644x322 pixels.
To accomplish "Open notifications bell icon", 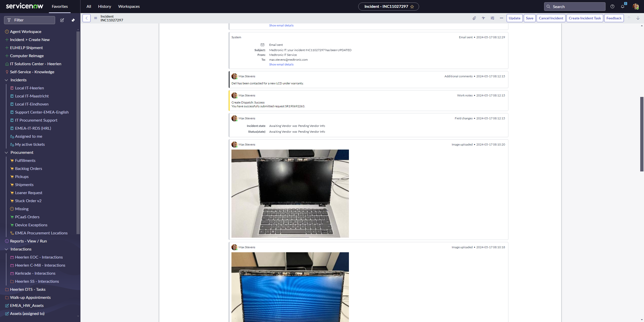I will click(623, 7).
